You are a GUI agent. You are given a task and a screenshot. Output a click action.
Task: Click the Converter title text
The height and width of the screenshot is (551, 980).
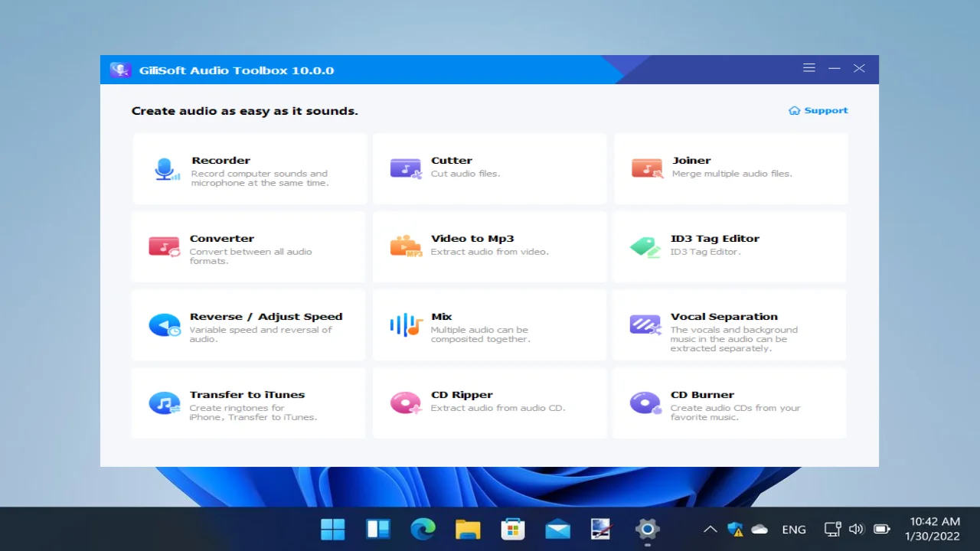[x=222, y=239]
